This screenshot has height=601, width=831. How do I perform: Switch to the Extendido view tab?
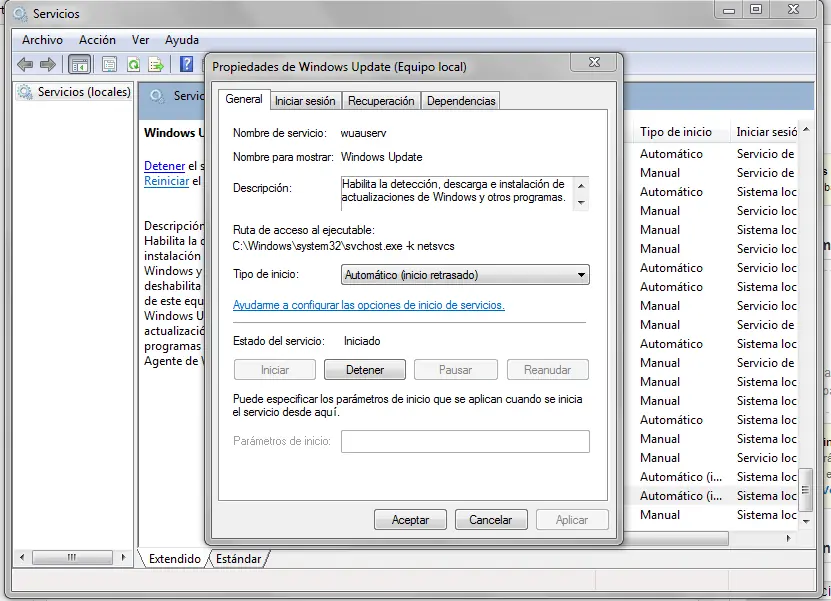pyautogui.click(x=174, y=559)
